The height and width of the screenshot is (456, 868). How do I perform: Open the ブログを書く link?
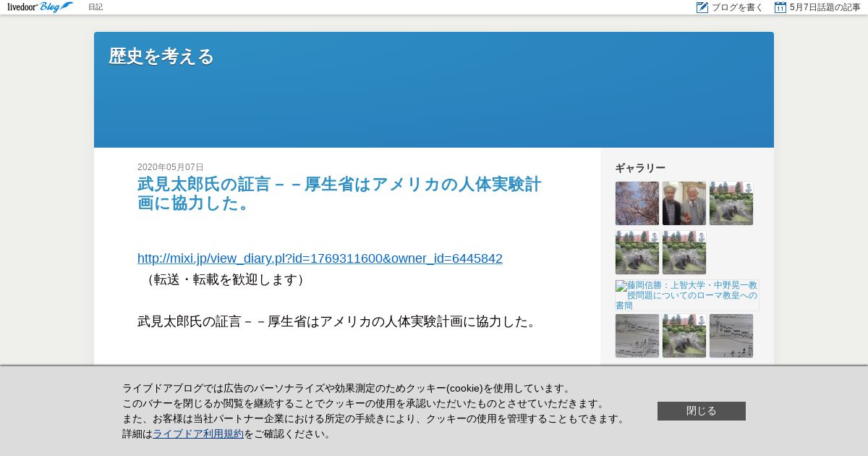737,7
